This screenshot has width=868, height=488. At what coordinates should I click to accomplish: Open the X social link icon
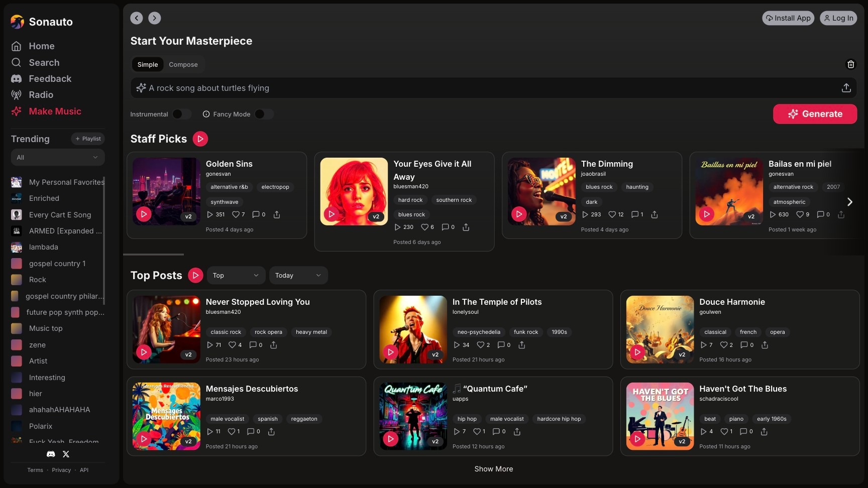66,454
